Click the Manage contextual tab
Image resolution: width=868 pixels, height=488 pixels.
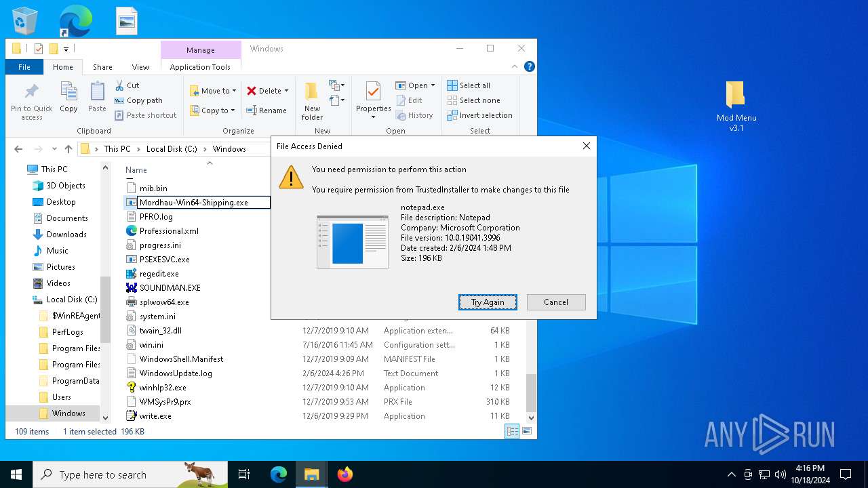201,50
